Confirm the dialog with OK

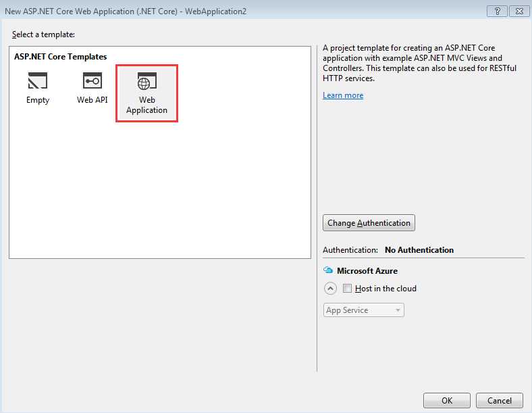(447, 400)
